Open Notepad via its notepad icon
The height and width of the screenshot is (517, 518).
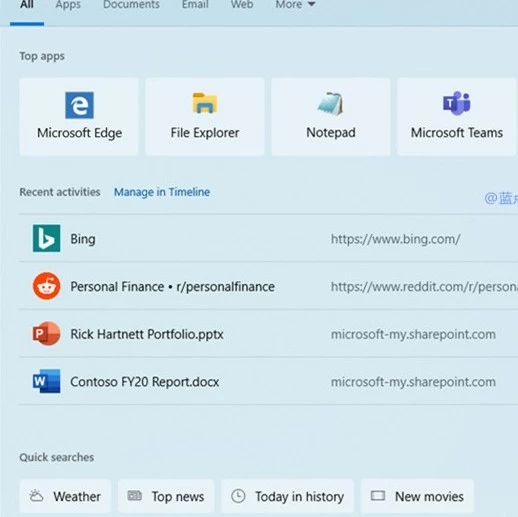tap(330, 103)
